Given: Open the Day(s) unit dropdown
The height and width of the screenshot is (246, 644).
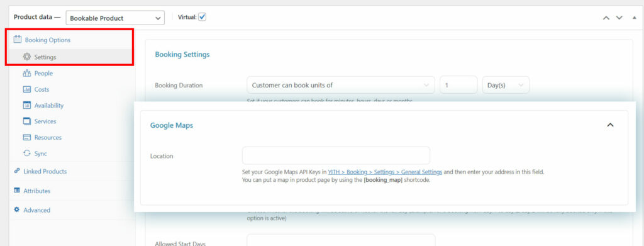Looking at the screenshot, I should (506, 85).
